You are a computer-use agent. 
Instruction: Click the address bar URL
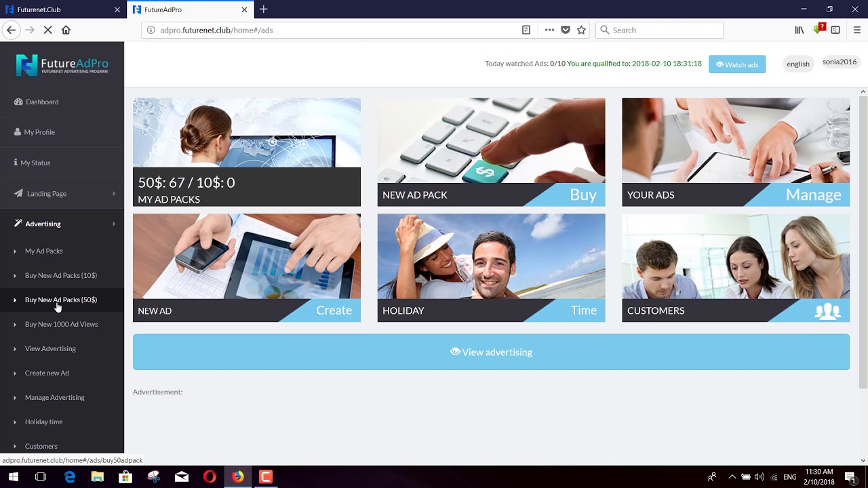[x=216, y=30]
